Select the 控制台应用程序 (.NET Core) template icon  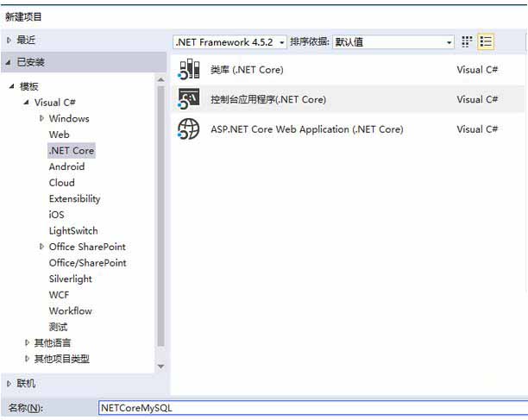coord(188,99)
